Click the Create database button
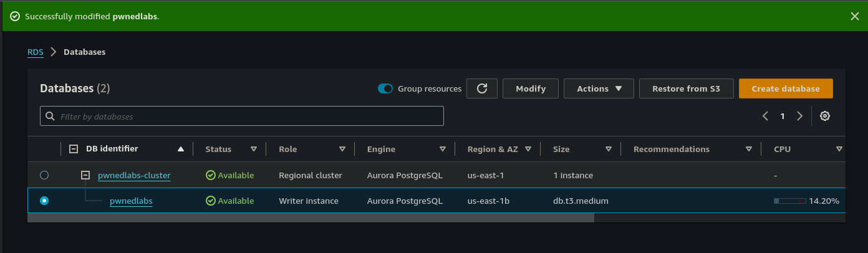The image size is (868, 253). click(x=785, y=88)
